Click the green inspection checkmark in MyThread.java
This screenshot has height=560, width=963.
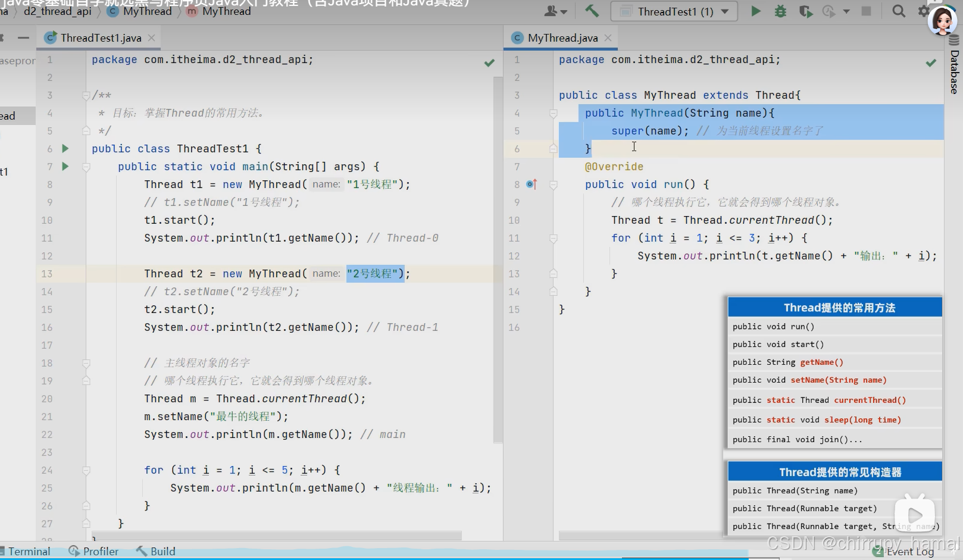tap(931, 62)
